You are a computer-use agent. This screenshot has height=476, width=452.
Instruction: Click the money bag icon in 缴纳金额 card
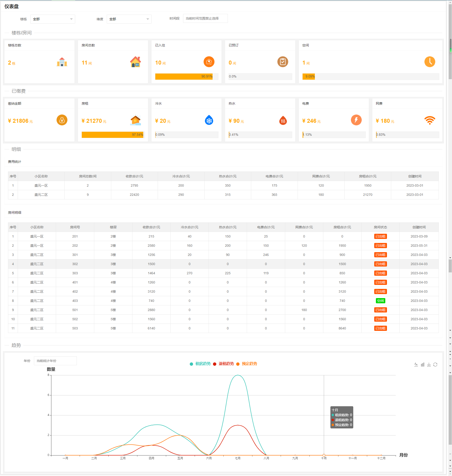point(62,120)
